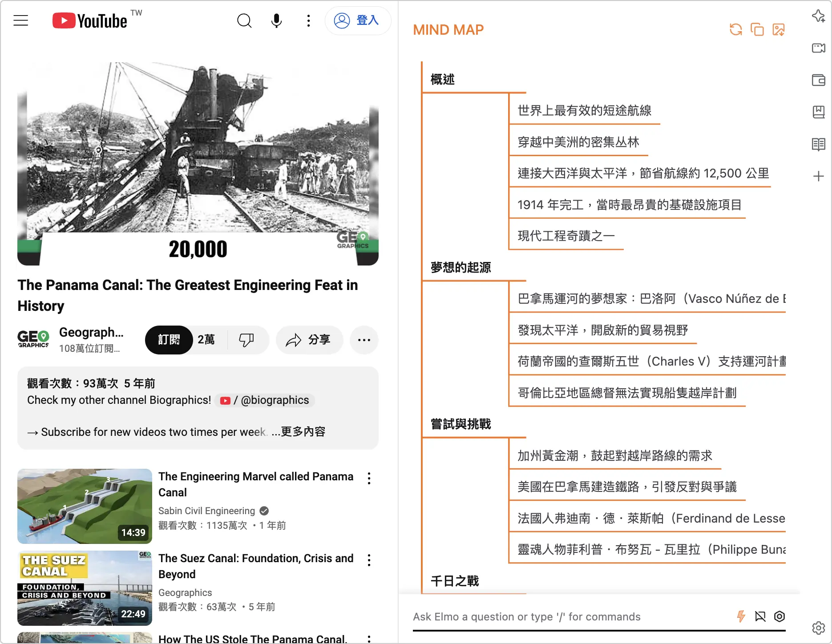Viewport: 832px width, 644px height.
Task: Open Geograph... channel name link
Action: [91, 332]
